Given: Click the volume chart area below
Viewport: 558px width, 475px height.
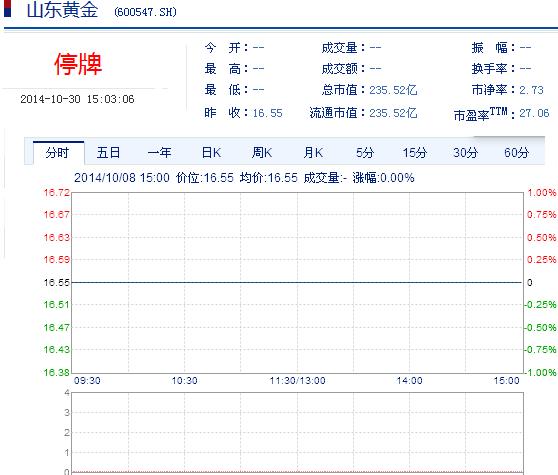Looking at the screenshot, I should 297,433.
